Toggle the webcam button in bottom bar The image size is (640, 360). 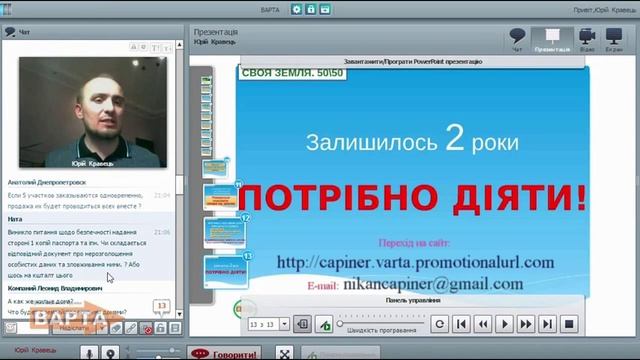pos(110,353)
